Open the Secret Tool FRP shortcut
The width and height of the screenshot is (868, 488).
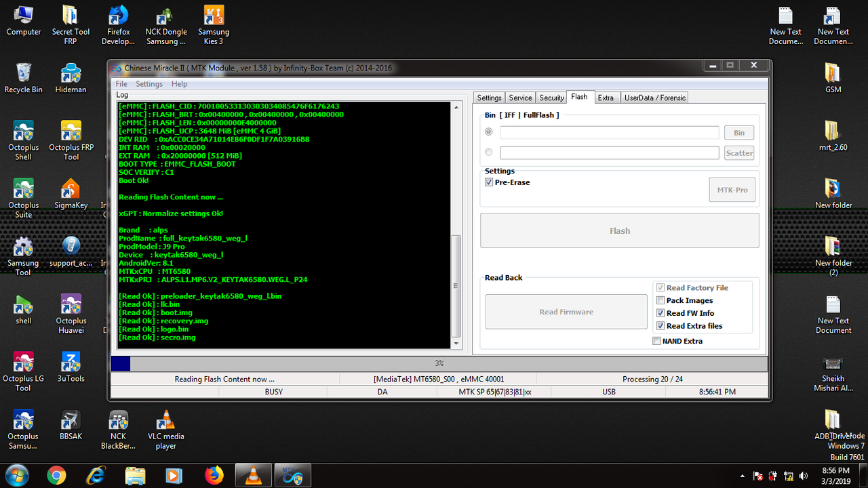71,24
